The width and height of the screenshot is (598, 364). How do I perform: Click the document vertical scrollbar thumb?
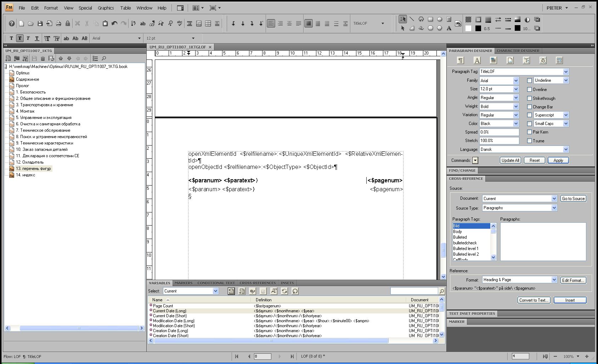click(443, 250)
